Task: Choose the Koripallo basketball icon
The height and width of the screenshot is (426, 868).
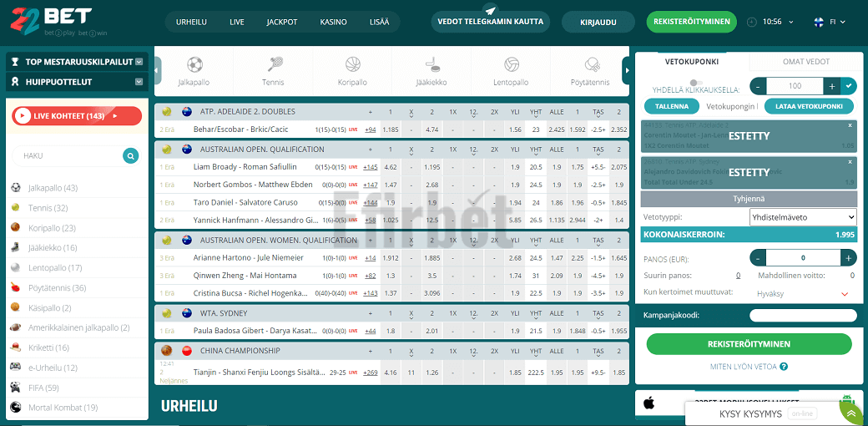Action: click(x=352, y=65)
